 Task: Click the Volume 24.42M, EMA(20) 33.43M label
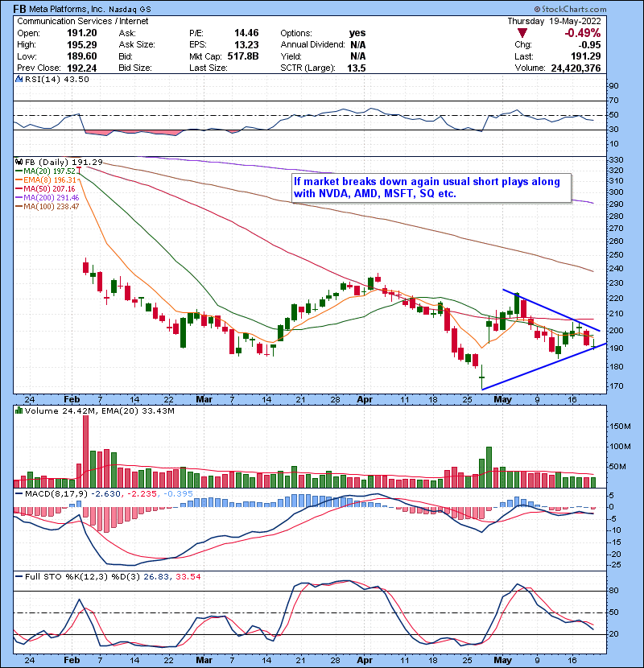point(99,411)
